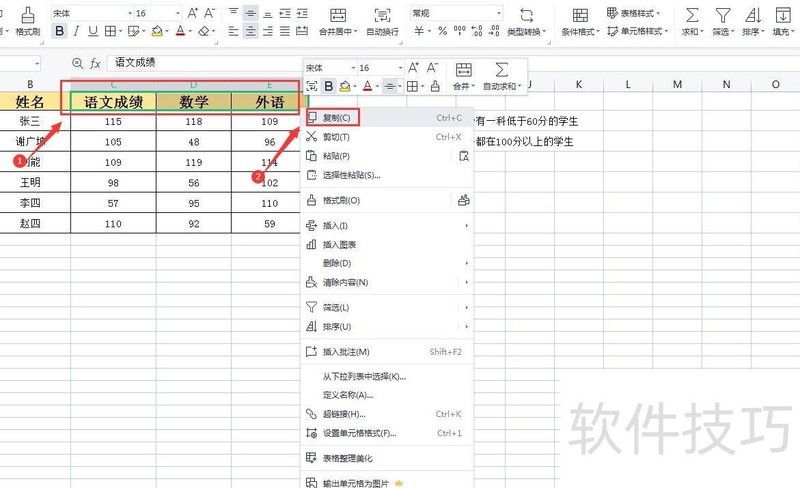Toggle Underline in the ribbon toolbar
The image size is (800, 488).
pyautogui.click(x=93, y=32)
